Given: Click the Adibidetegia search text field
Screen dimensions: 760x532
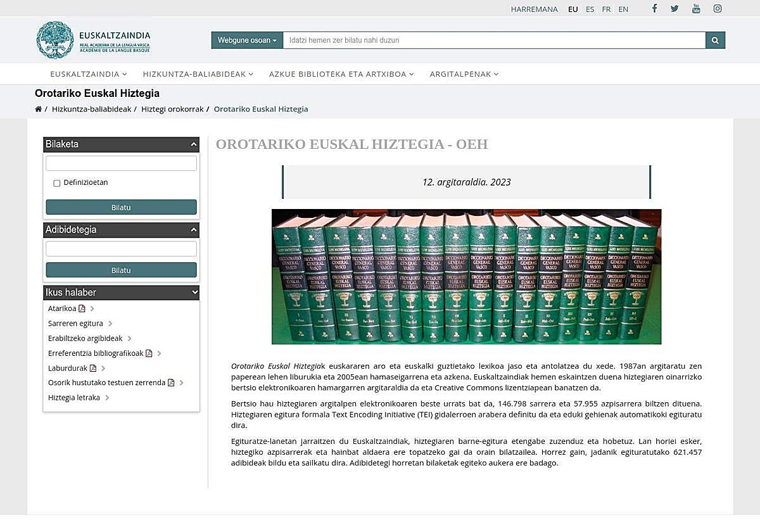Looking at the screenshot, I should point(121,249).
